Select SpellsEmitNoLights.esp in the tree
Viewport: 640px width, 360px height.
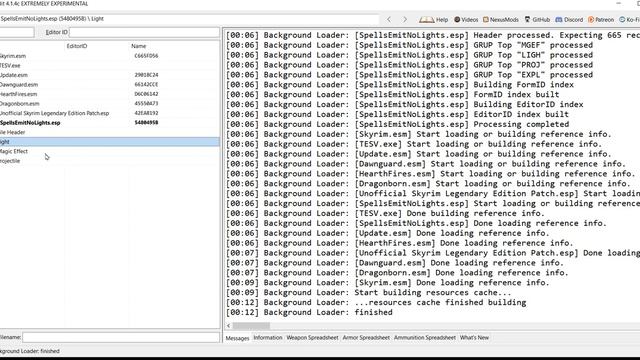(30, 122)
